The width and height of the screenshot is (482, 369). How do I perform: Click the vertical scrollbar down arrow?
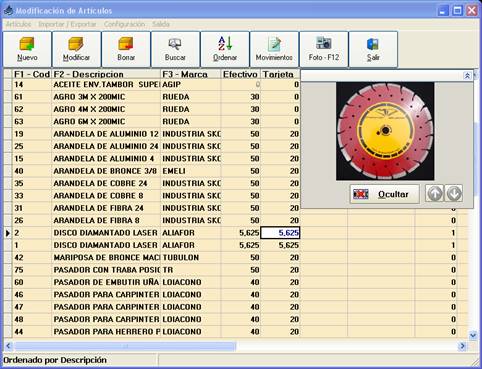[473, 335]
